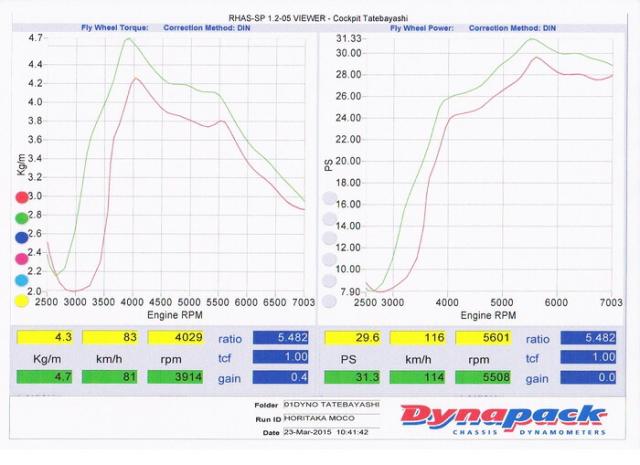Select the dark blue run circle
The width and height of the screenshot is (640, 465).
tap(22, 238)
